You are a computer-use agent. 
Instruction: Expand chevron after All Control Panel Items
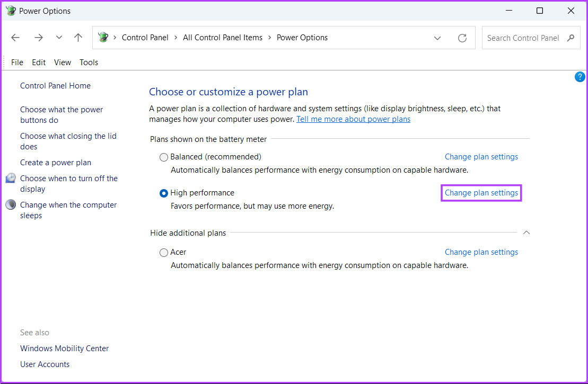270,38
